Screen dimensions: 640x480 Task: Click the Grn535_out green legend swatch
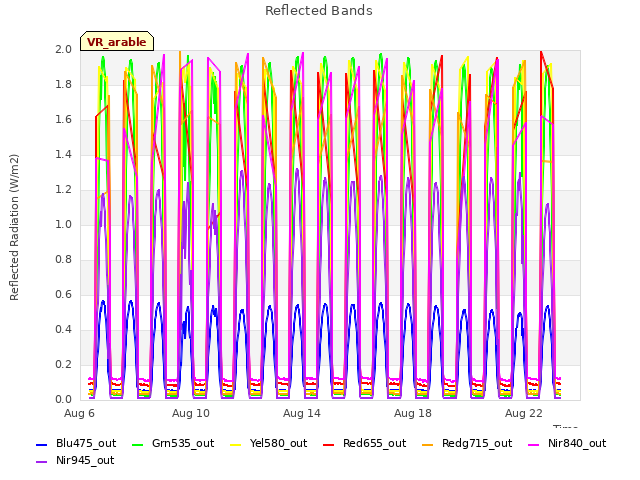[x=138, y=445]
